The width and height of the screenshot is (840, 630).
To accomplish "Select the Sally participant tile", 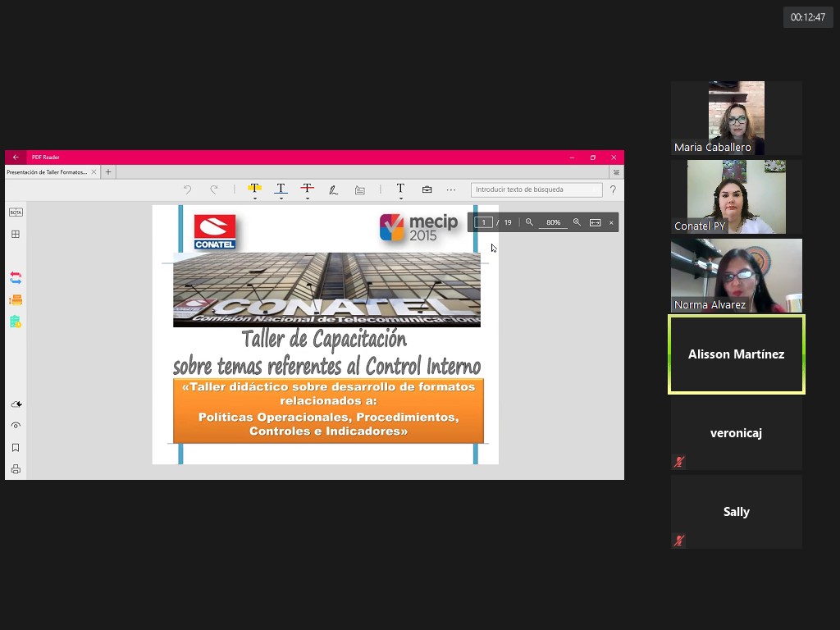I will point(737,512).
